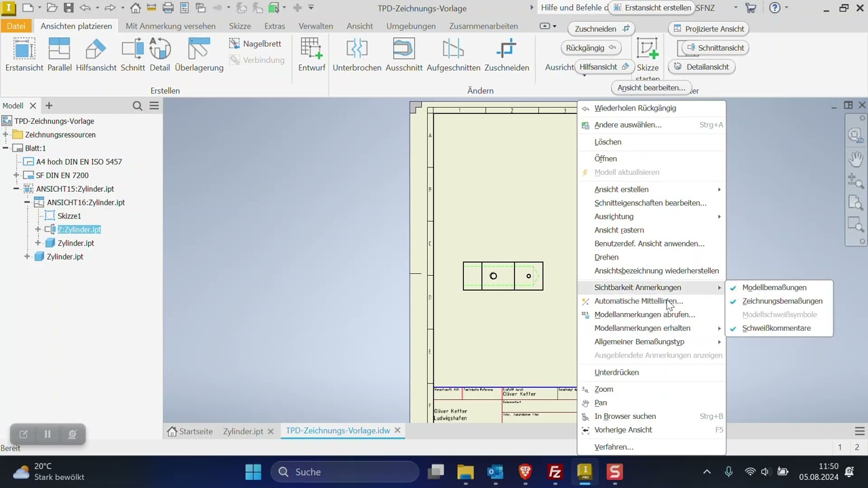Viewport: 868px width, 488px height.
Task: Open the Ansicht erstellen submenu
Action: (x=651, y=189)
